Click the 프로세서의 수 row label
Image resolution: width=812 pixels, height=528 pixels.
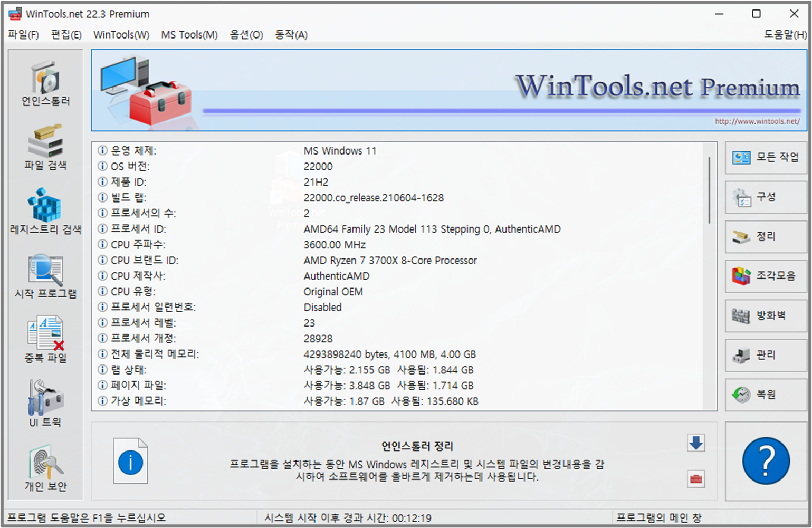click(143, 214)
